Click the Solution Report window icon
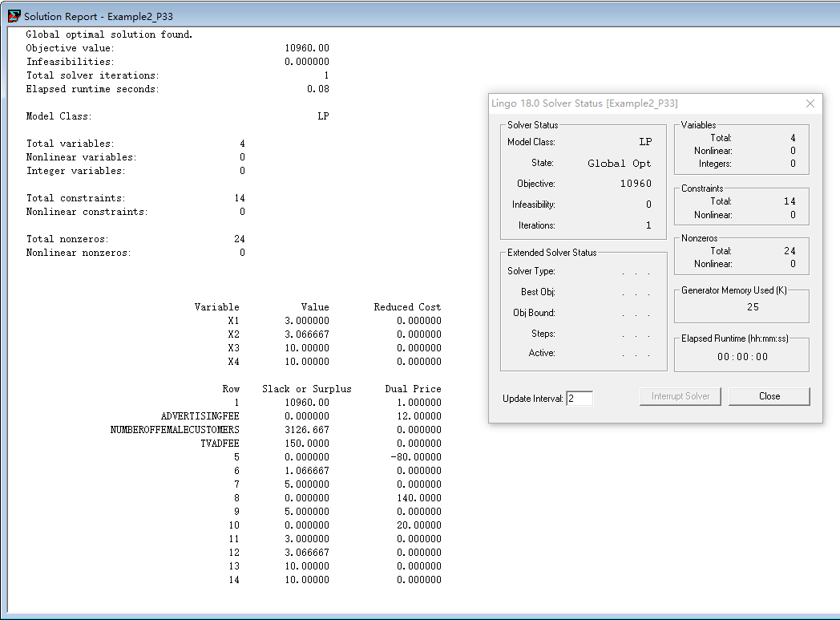The height and width of the screenshot is (620, 840). [14, 16]
